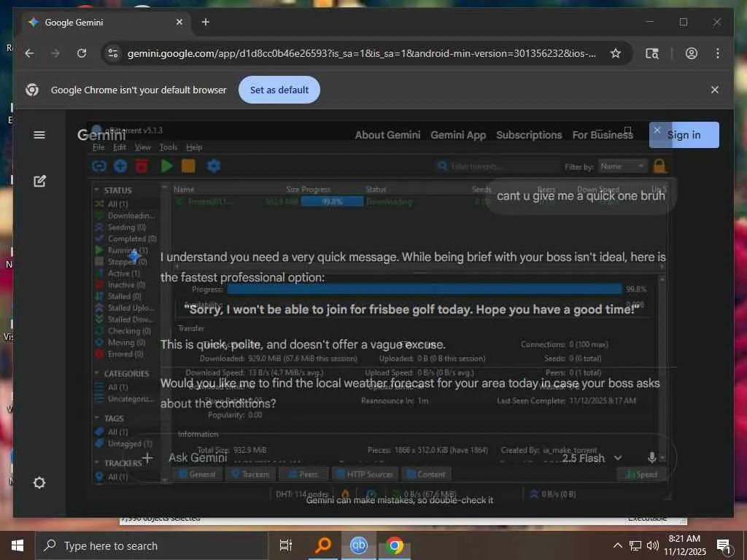Click the large pieces progress bar in the details panel
Screen dimensions: 747x560
point(424,289)
